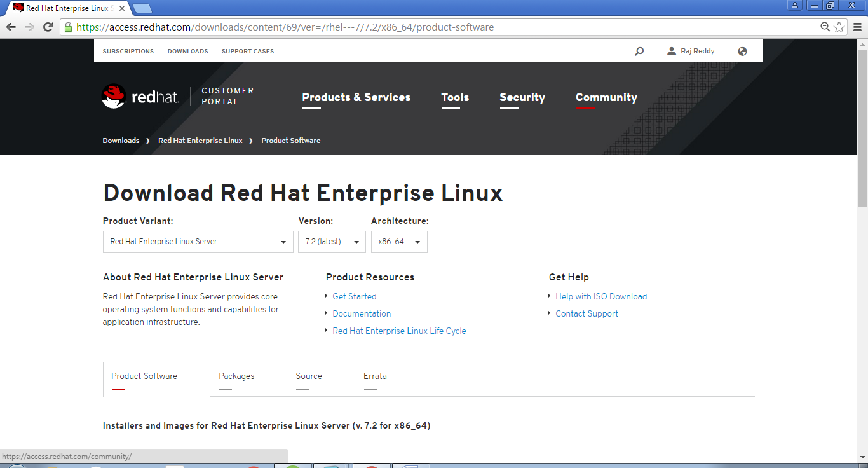This screenshot has height=468, width=868.
Task: Click the green SSL padlock icon
Action: tap(68, 27)
